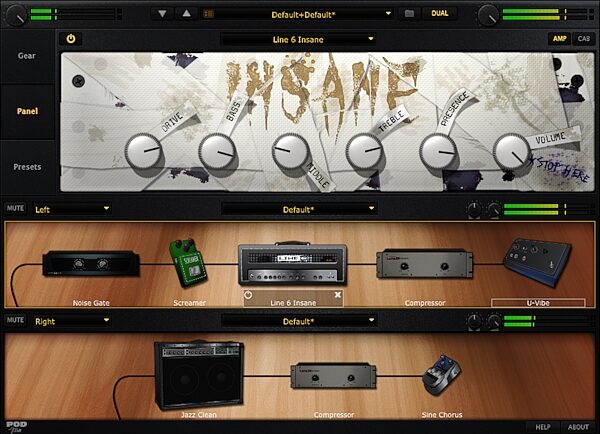Open the Presets tab
The image size is (600, 434).
tap(27, 167)
